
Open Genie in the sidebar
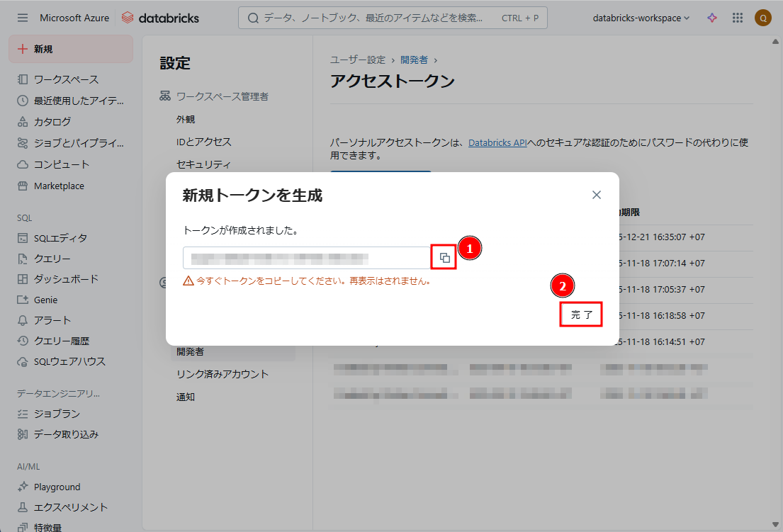[x=45, y=300]
